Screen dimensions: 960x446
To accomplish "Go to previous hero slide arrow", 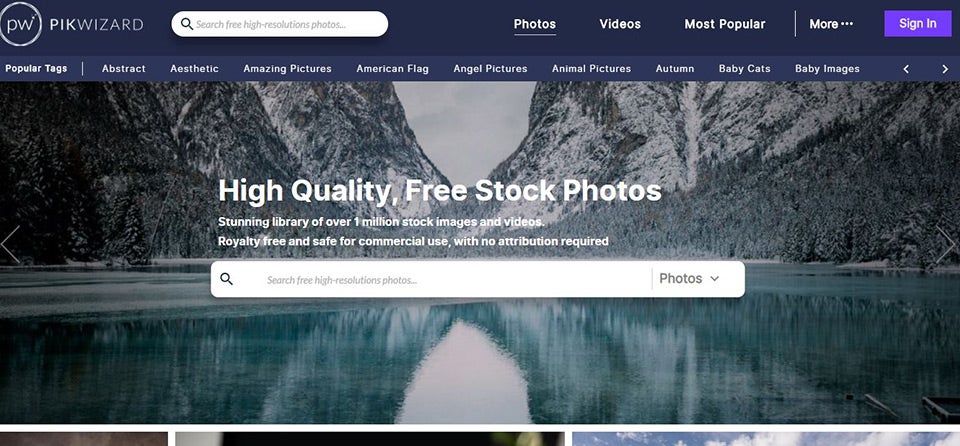I will click(x=10, y=244).
